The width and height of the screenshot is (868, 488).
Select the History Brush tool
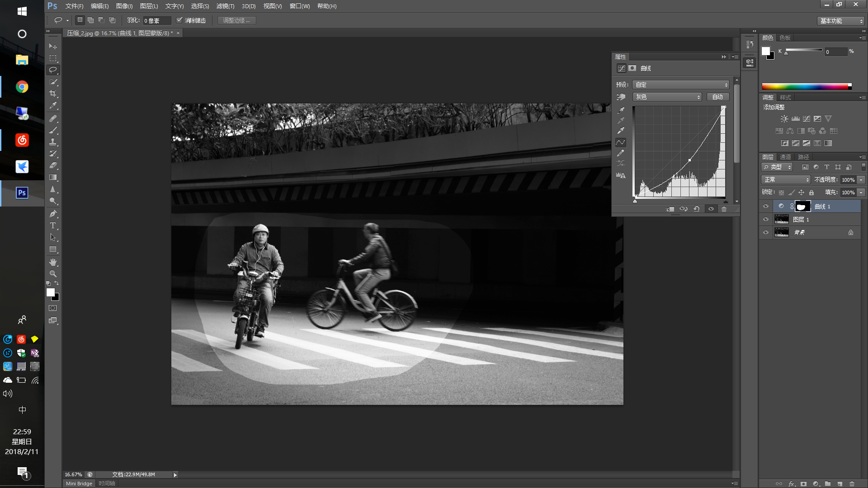coord(53,154)
